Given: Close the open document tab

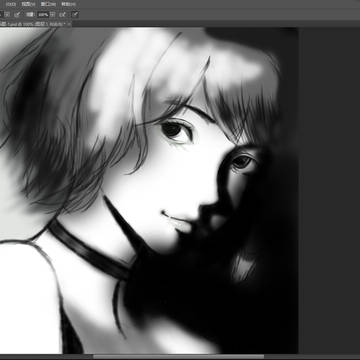Looking at the screenshot, I should tap(69, 24).
